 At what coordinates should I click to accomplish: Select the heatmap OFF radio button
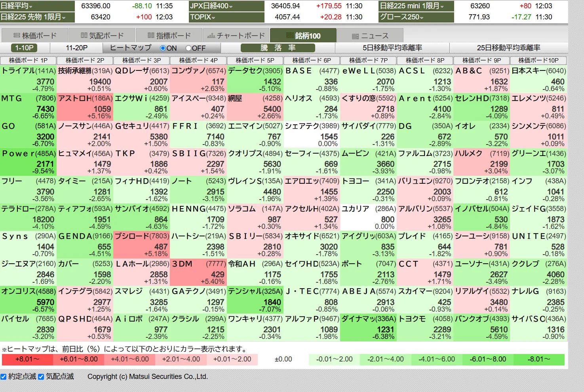tap(188, 48)
